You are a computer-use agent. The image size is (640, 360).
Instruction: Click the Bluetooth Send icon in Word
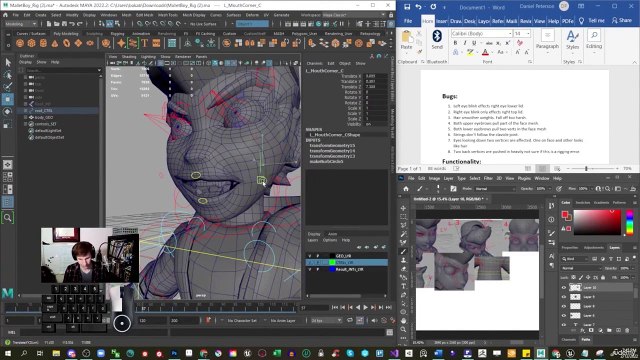(x=437, y=40)
